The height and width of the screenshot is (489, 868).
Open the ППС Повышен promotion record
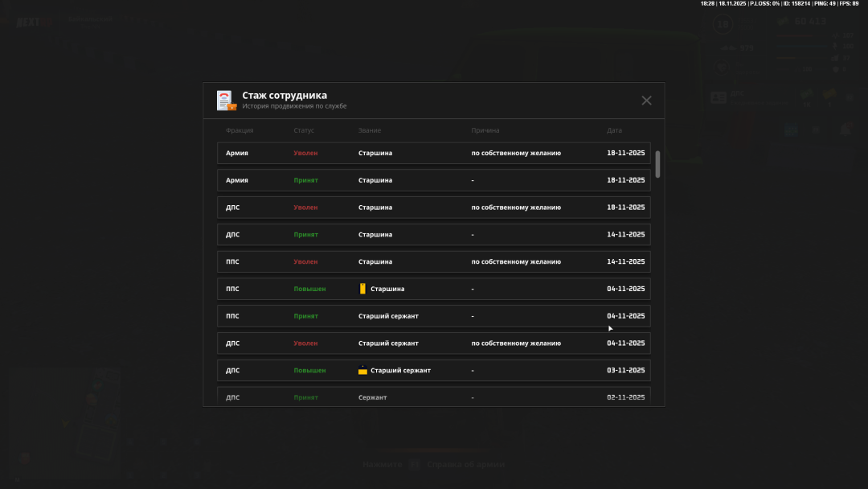pyautogui.click(x=434, y=289)
